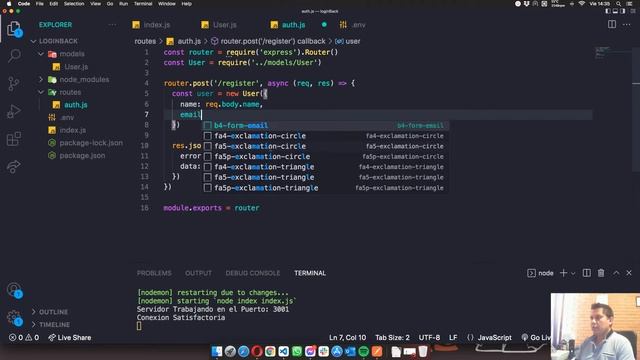Select the fa4-exclamation-circle suggestion
This screenshot has width=640, height=360.
pyautogui.click(x=325, y=136)
